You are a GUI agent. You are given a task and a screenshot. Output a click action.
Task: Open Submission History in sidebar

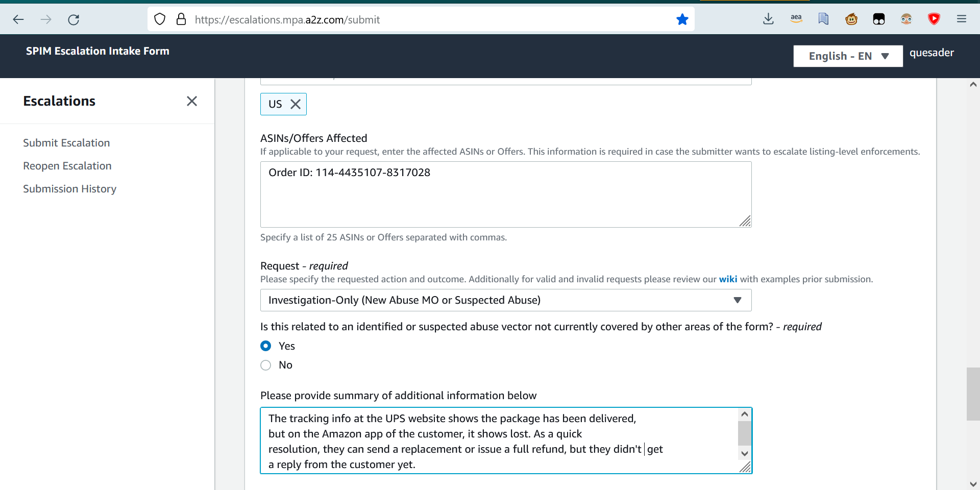coord(70,189)
